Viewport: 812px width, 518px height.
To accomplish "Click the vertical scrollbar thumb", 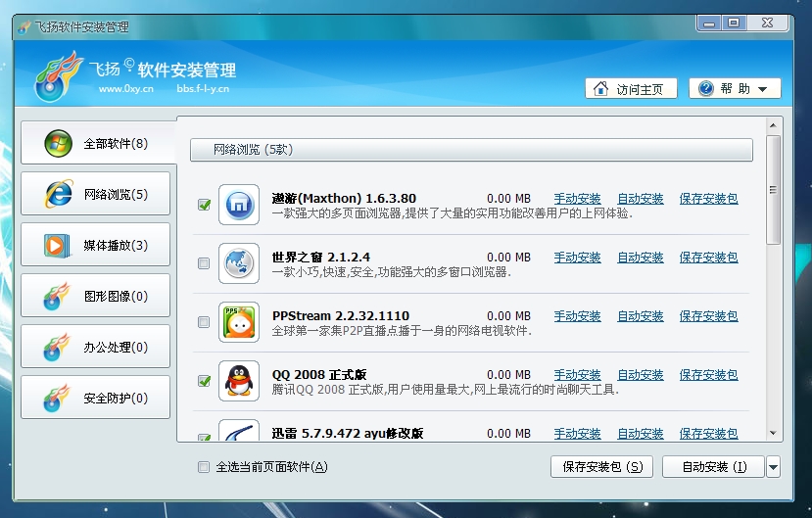I will pos(773,190).
